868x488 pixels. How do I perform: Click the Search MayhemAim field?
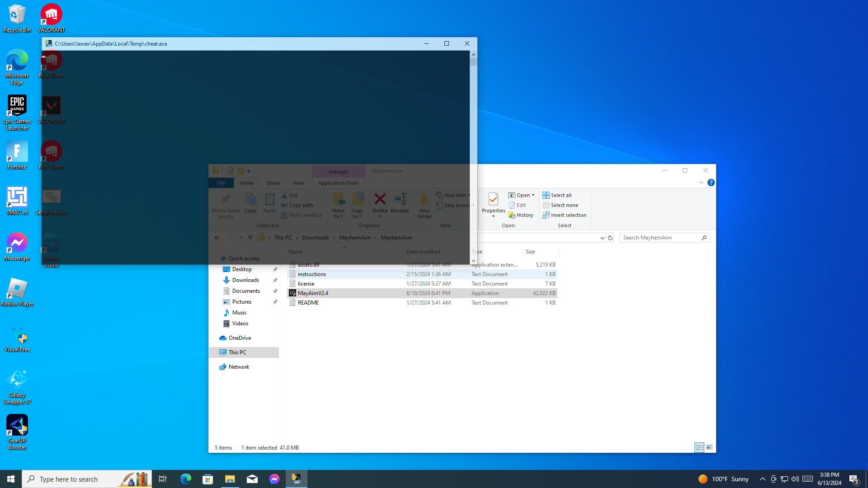click(660, 238)
